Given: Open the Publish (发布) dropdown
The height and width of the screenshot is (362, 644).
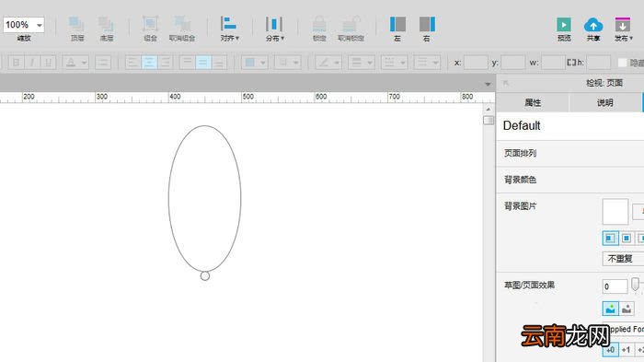Looking at the screenshot, I should tap(624, 29).
